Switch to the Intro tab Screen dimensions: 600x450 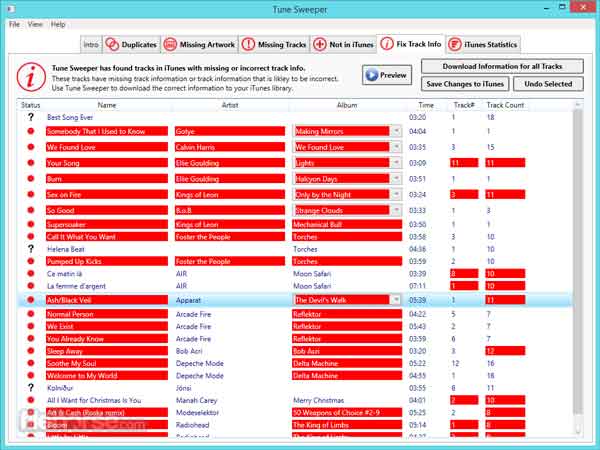pyautogui.click(x=91, y=44)
